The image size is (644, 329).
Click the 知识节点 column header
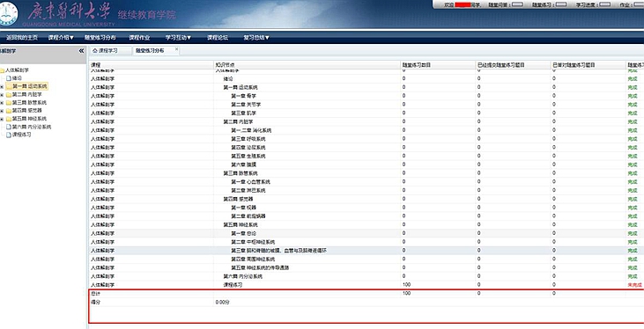coord(307,65)
